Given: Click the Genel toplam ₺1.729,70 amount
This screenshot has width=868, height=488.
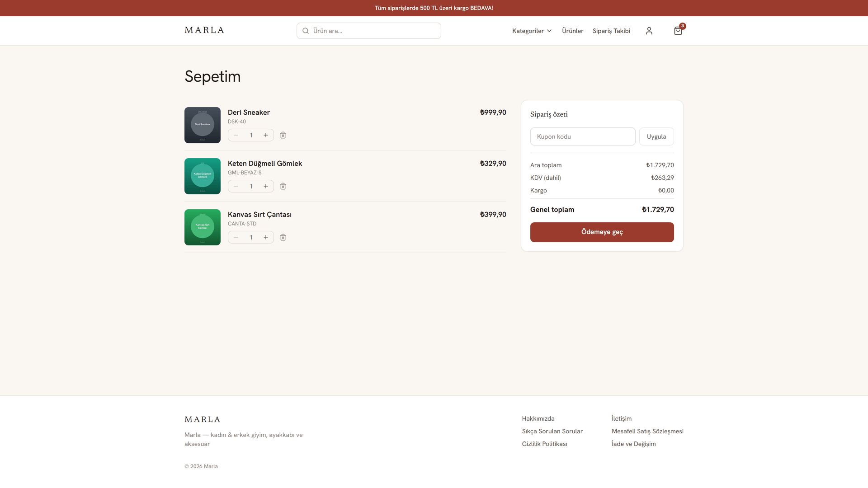Looking at the screenshot, I should pos(658,210).
